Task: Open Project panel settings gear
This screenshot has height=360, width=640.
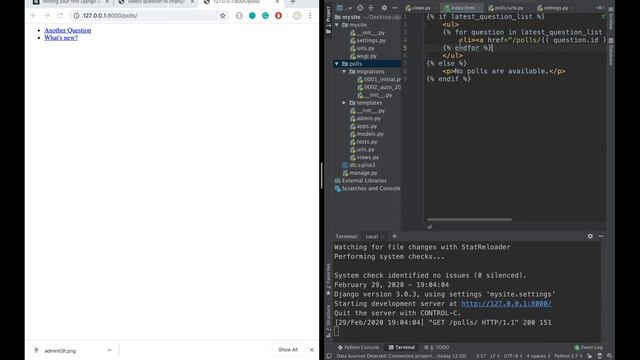Action: click(384, 8)
